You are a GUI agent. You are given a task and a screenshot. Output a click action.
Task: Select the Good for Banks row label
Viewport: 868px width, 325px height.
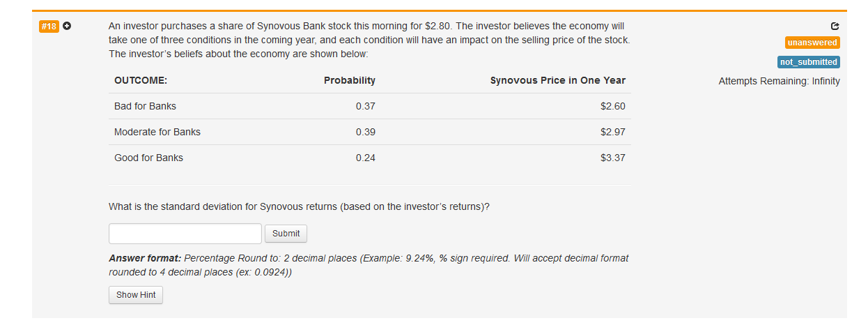click(149, 158)
